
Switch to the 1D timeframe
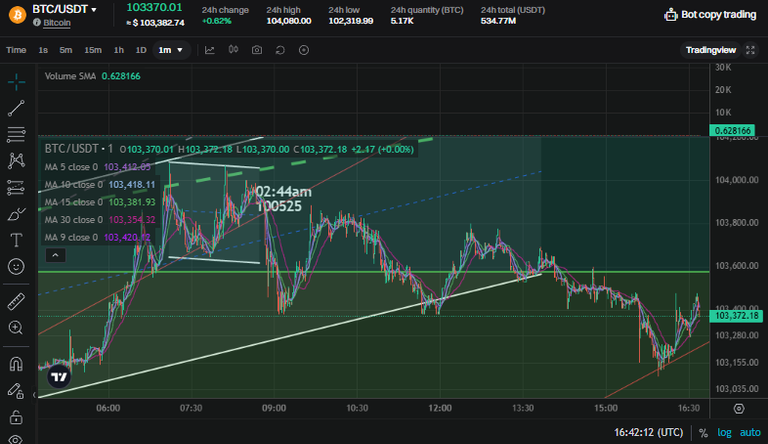pos(141,50)
